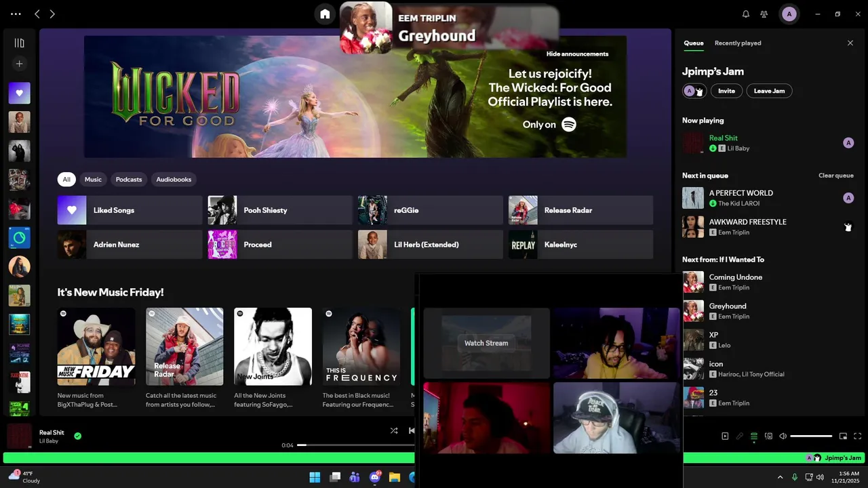
Task: Open File Explorer from the taskbar
Action: [x=395, y=477]
